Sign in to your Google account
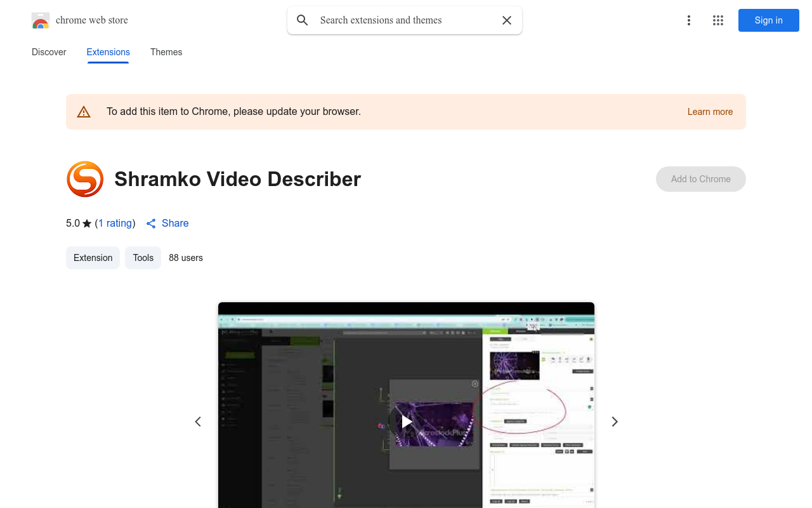812x508 pixels. coord(769,20)
